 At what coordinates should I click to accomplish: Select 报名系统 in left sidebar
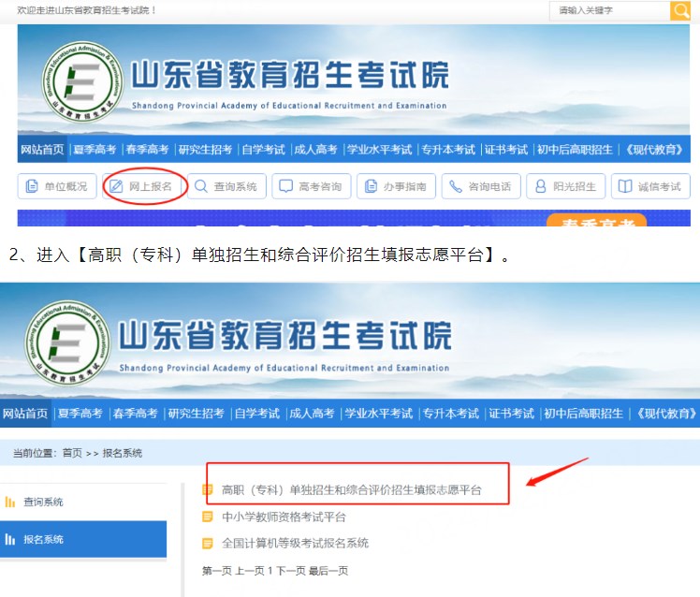83,539
